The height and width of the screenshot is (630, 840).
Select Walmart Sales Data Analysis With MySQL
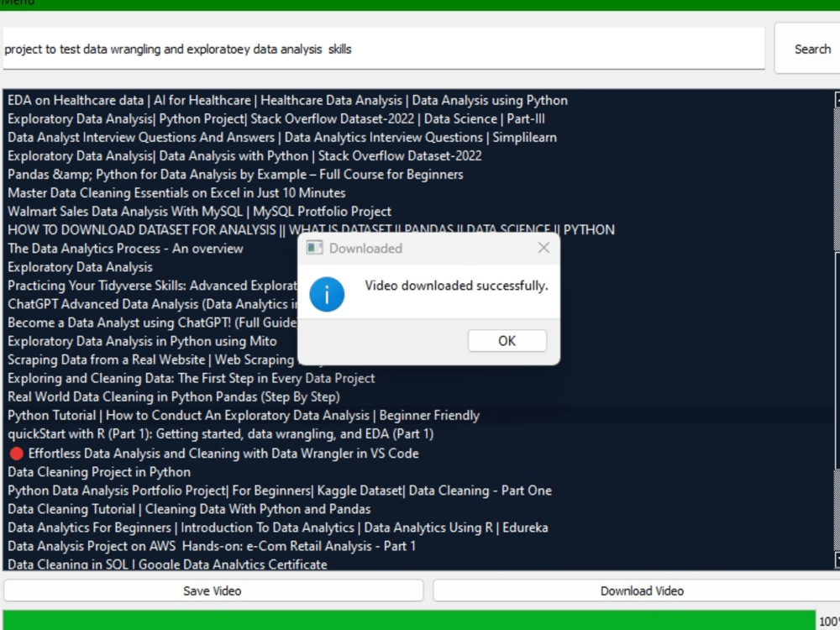(x=198, y=211)
